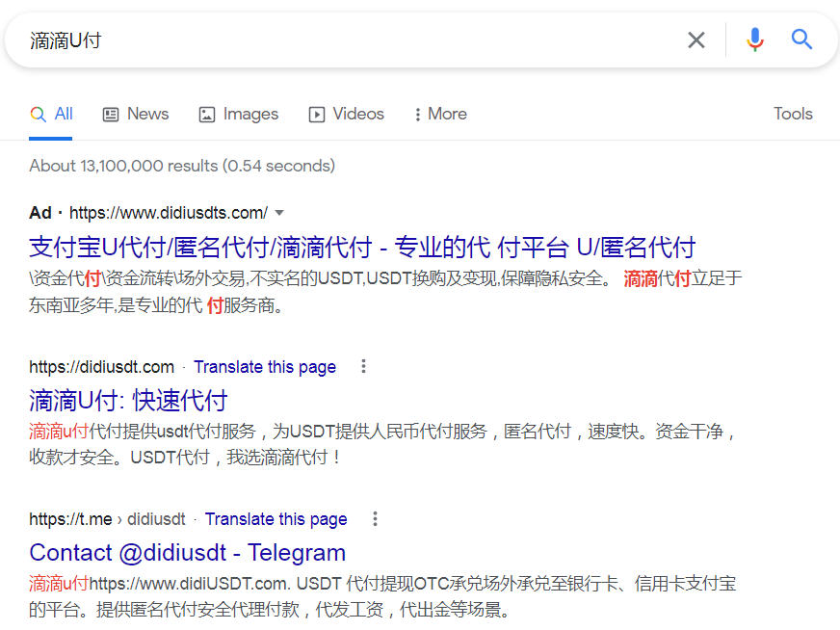The image size is (840, 630).
Task: Clear the search box with the X icon
Action: 696,39
